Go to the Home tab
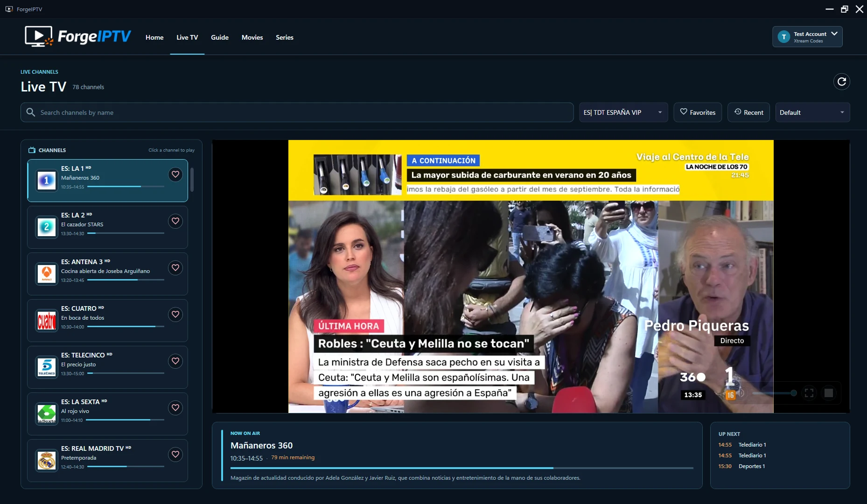867x504 pixels. 154,37
